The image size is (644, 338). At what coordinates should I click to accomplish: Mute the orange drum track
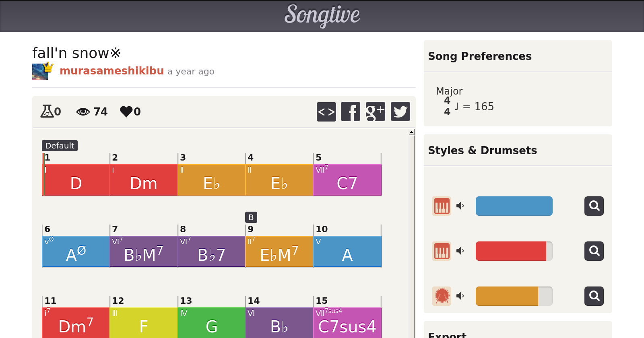(460, 296)
